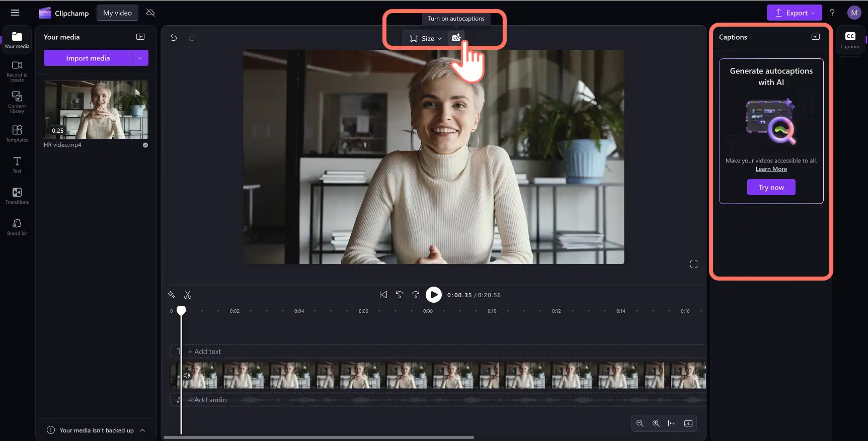Open the Learn More link
This screenshot has height=441, width=868.
pos(771,169)
